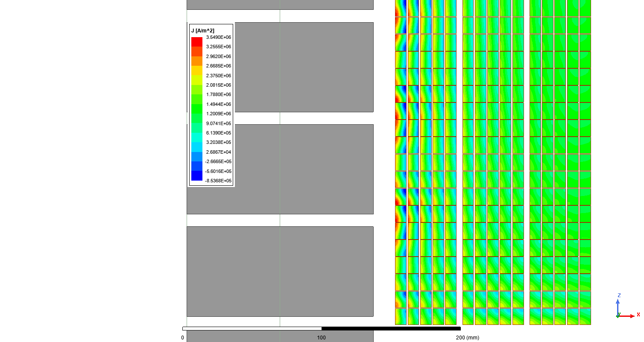
Task: Select the J [A/m^2] legend title
Action: tap(202, 30)
